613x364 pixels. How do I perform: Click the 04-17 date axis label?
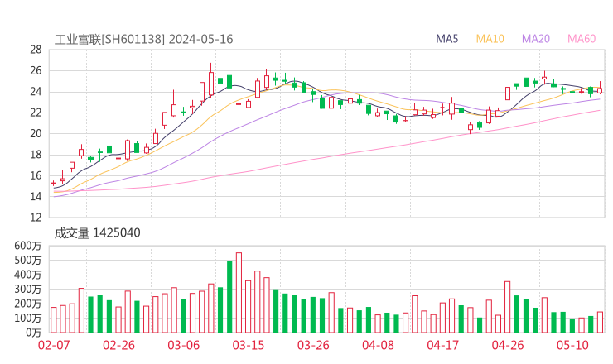click(442, 345)
